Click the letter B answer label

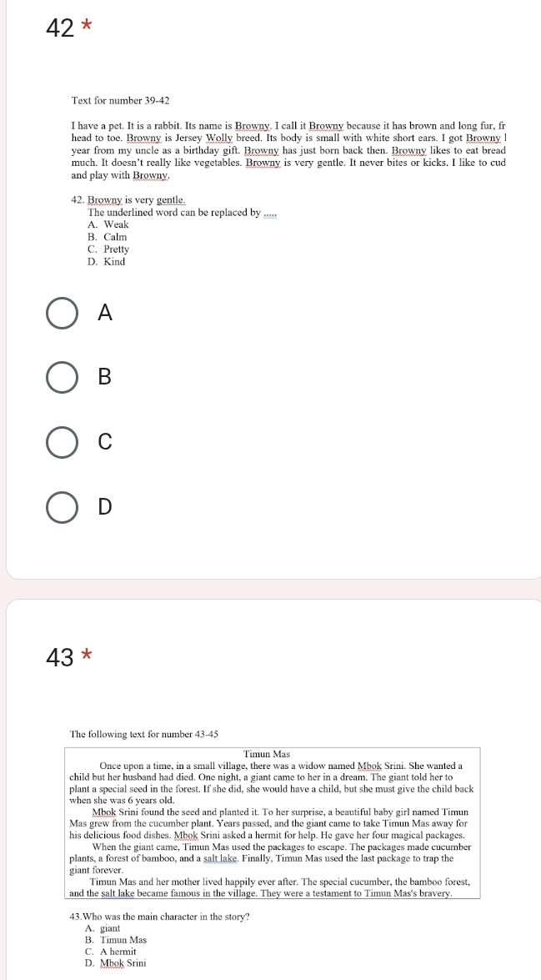(x=105, y=377)
